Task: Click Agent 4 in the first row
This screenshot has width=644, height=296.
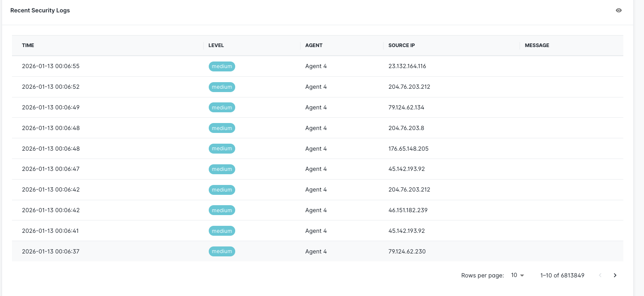Action: coord(316,66)
